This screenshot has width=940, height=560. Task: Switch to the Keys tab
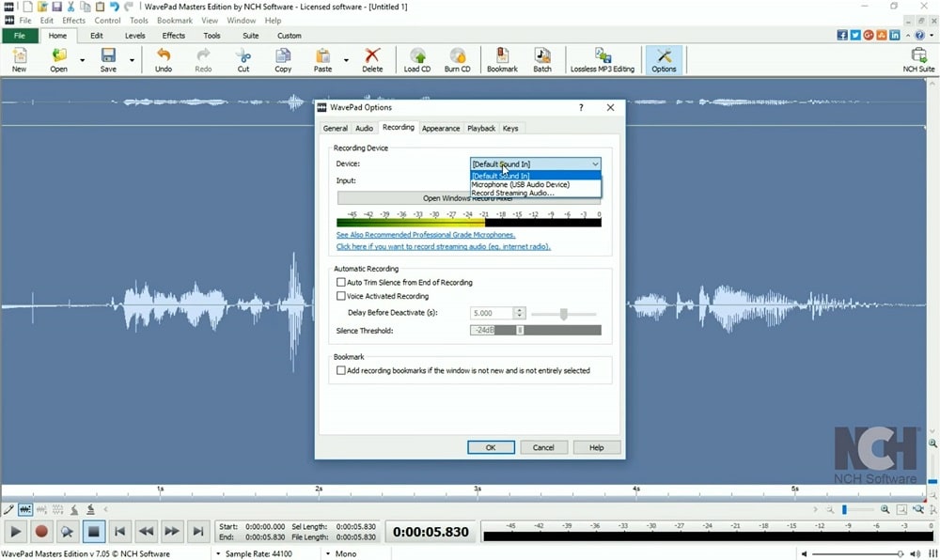pyautogui.click(x=510, y=128)
